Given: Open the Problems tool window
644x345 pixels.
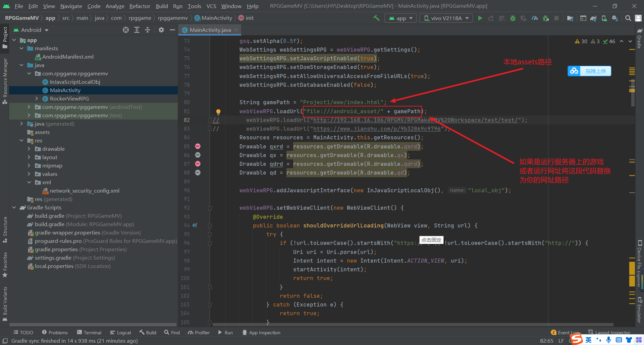Looking at the screenshot, I should pos(55,333).
